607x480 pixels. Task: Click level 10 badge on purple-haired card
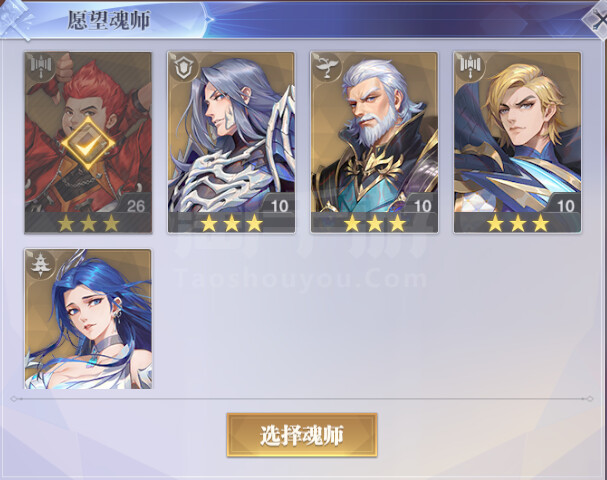click(x=279, y=206)
